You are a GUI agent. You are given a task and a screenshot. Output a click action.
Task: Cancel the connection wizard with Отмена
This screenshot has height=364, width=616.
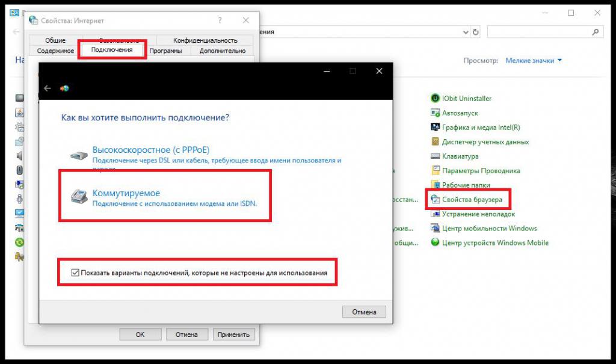[x=364, y=312]
